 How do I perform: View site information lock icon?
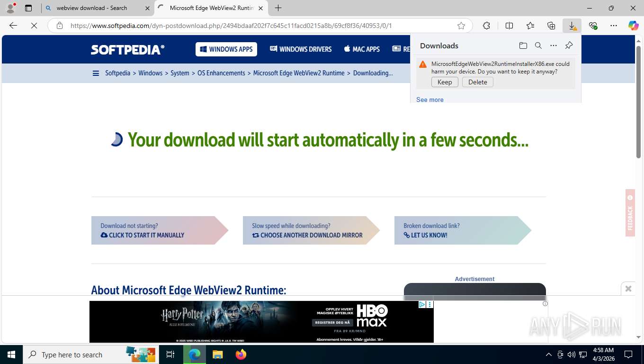point(60,26)
